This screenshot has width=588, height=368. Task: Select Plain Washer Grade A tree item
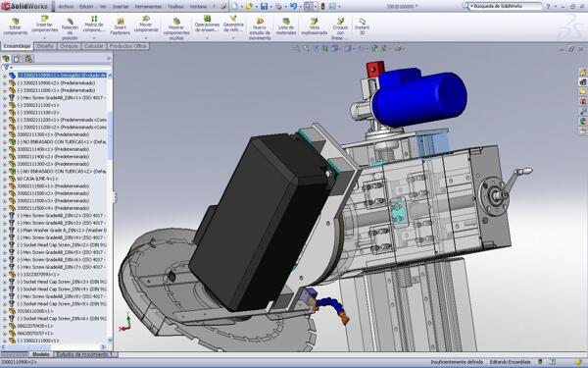(x=62, y=231)
